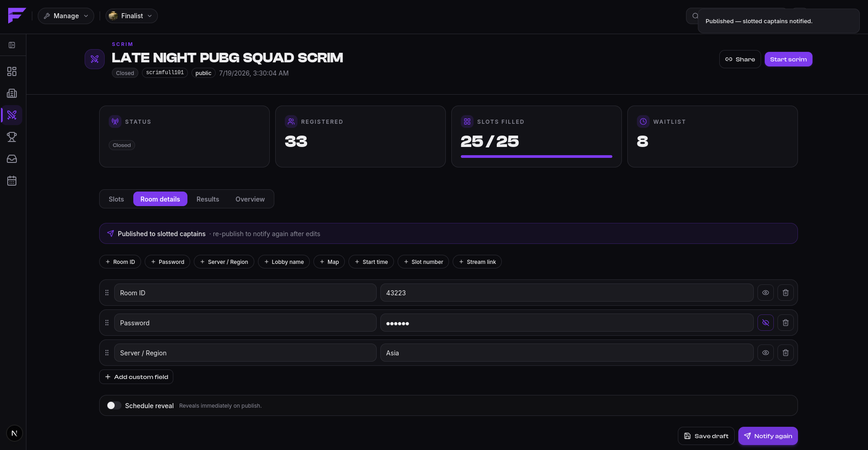Open the trophy tournaments icon in sidebar
The image size is (868, 450).
[12, 137]
